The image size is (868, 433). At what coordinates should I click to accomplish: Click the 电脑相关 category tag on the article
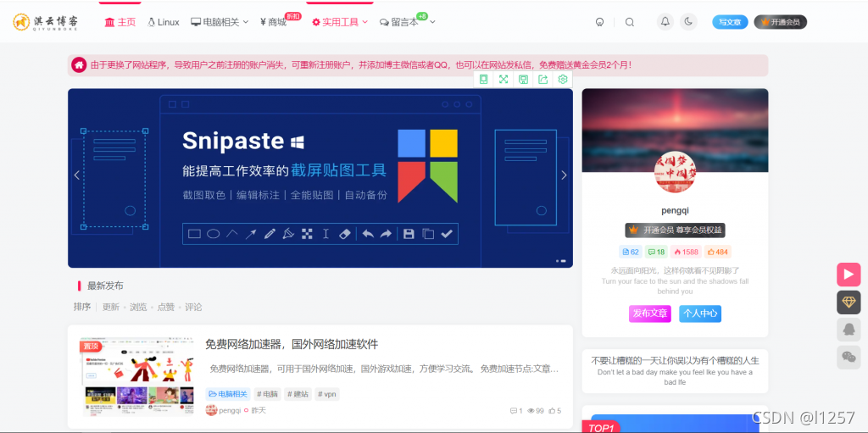[x=227, y=394]
